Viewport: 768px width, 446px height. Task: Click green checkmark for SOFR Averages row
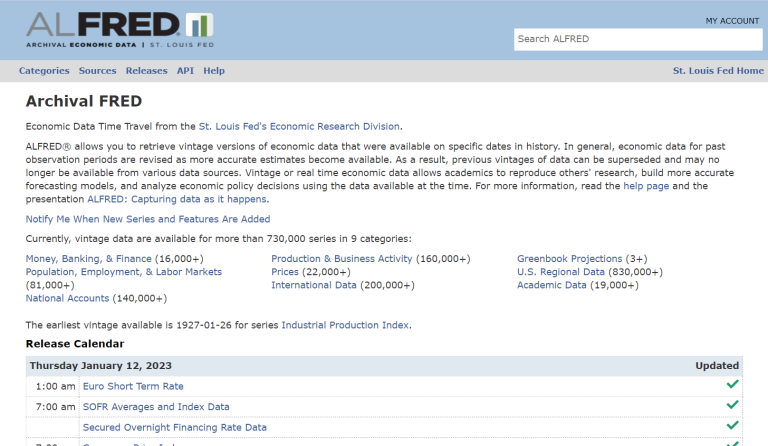[x=732, y=406]
